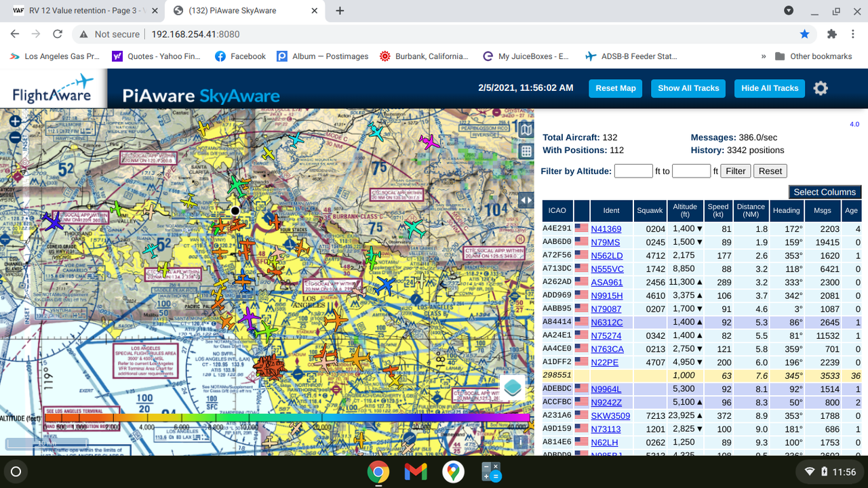
Task: Select the magenta aircraft near Pearblossom
Action: tap(429, 142)
